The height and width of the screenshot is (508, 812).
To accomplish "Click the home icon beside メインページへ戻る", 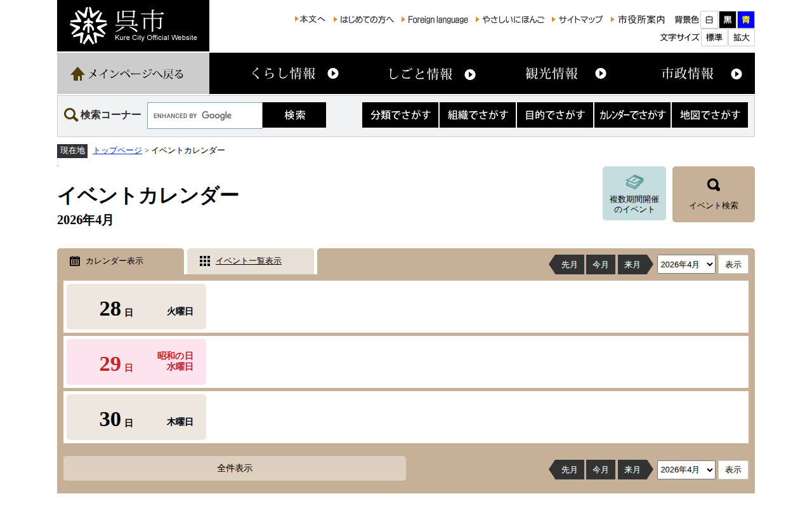I will tap(77, 74).
